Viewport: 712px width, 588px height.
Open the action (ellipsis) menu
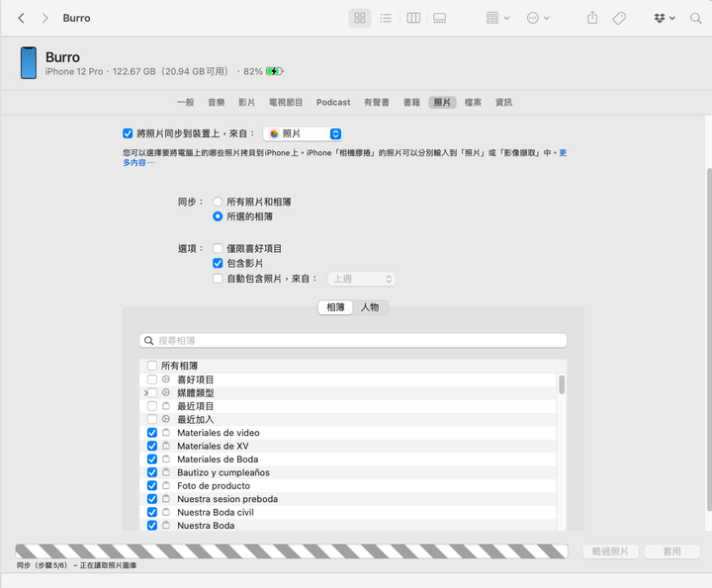click(538, 18)
